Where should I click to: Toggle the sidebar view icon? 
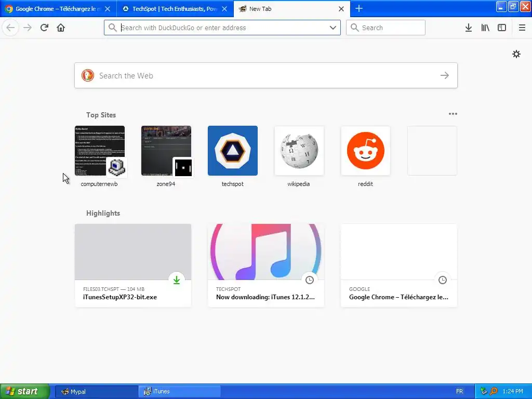point(502,28)
